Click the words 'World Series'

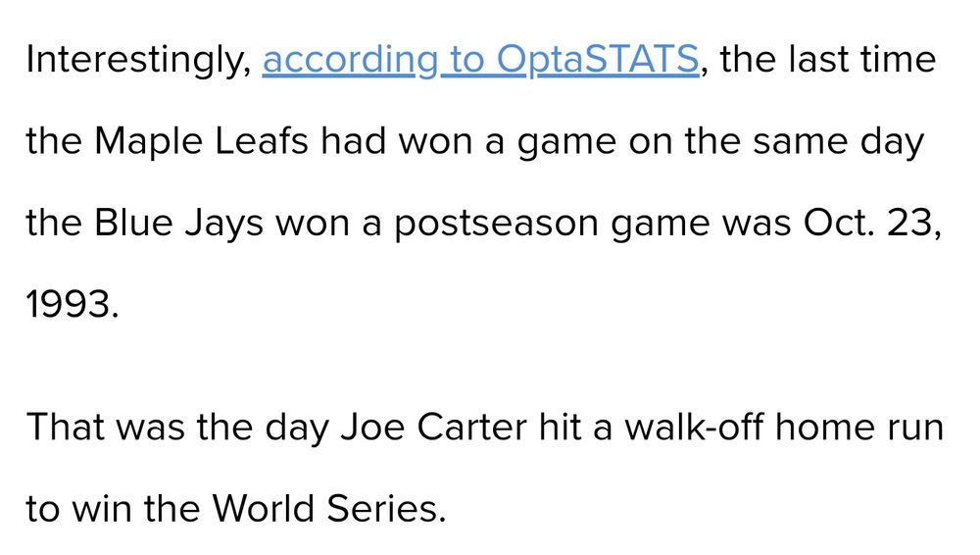[x=325, y=509]
